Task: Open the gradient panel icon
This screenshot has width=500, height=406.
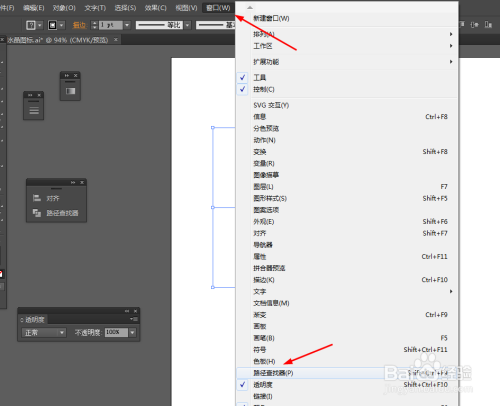Action: [70, 91]
